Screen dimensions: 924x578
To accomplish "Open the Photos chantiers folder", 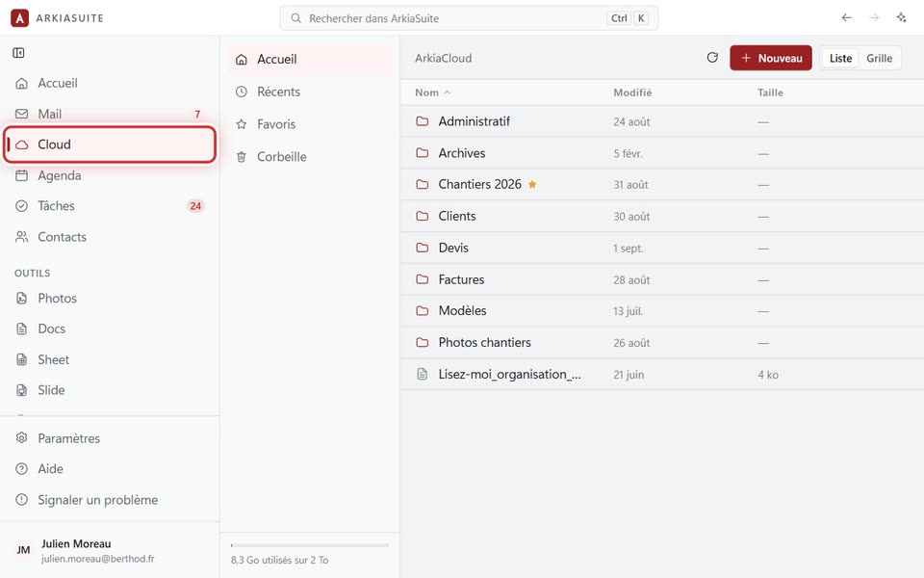I will click(x=662, y=343).
